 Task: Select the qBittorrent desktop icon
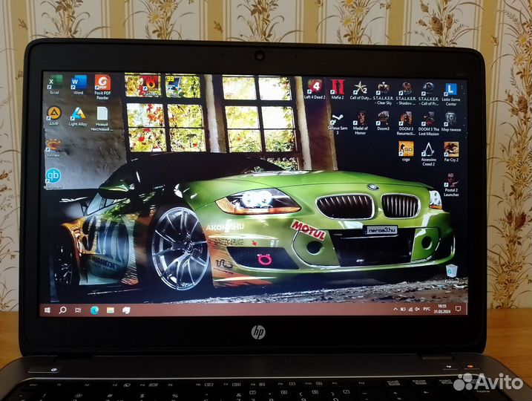pyautogui.click(x=53, y=176)
